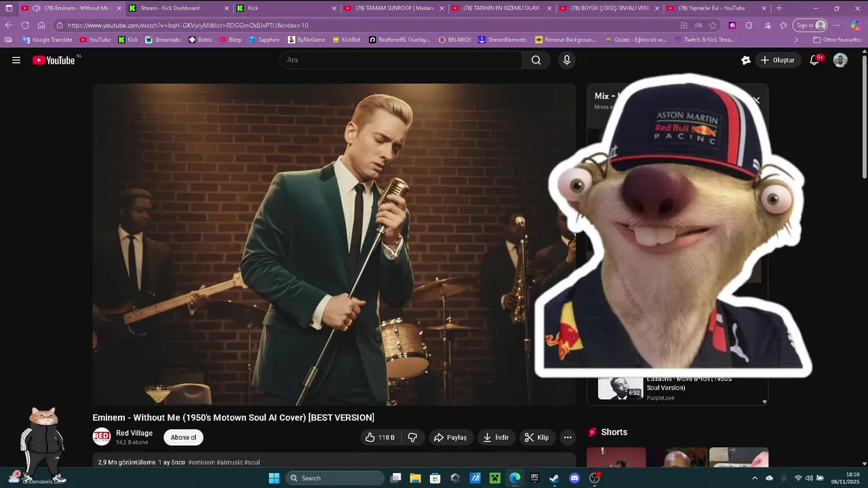Open the Windows Start button
This screenshot has height=488, width=868.
tap(274, 478)
